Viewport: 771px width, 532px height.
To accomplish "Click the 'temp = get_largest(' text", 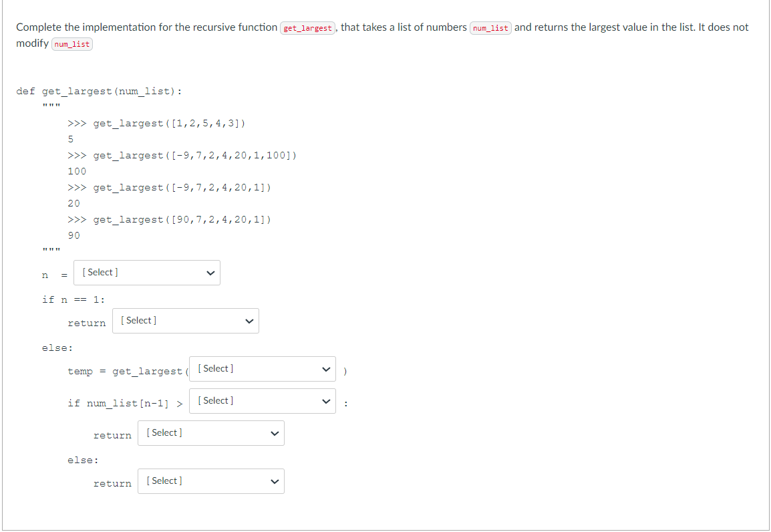I will [128, 371].
